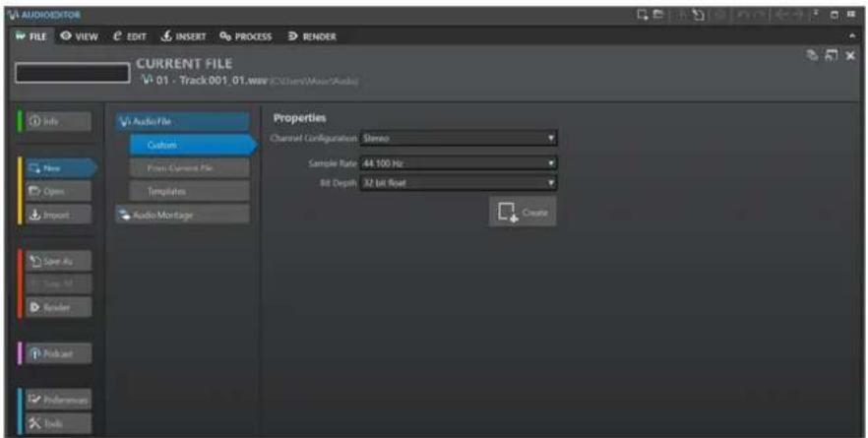
Task: Click the CURRENT FILE heading
Action: pos(184,64)
